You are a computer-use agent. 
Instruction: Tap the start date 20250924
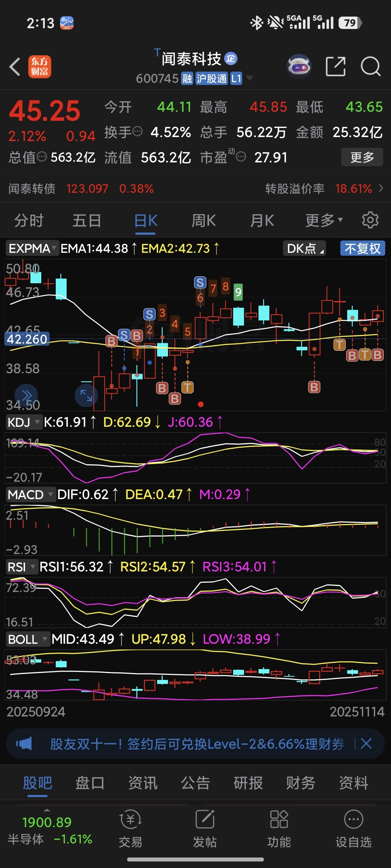[36, 712]
